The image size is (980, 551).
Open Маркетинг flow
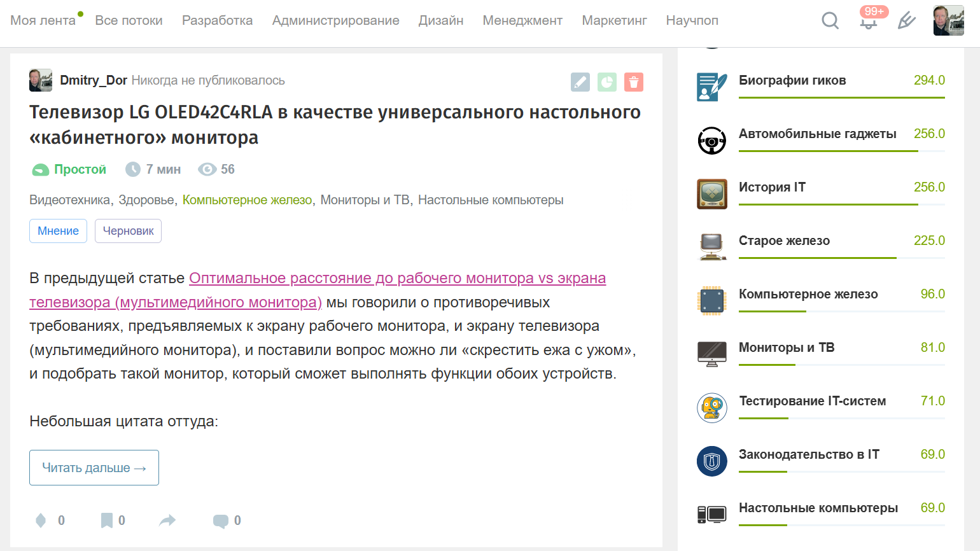614,20
